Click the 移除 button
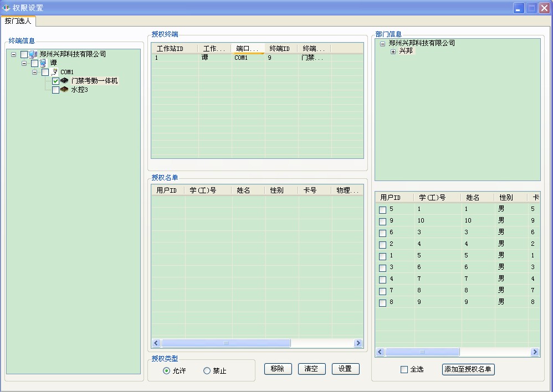Viewport: 553px width, 392px height. (278, 369)
